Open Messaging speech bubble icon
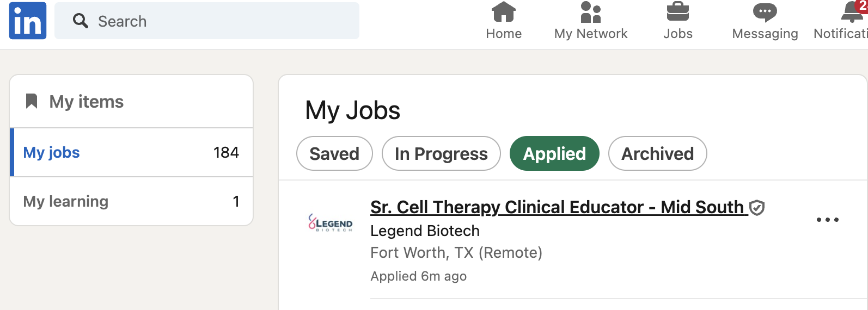 pyautogui.click(x=765, y=13)
